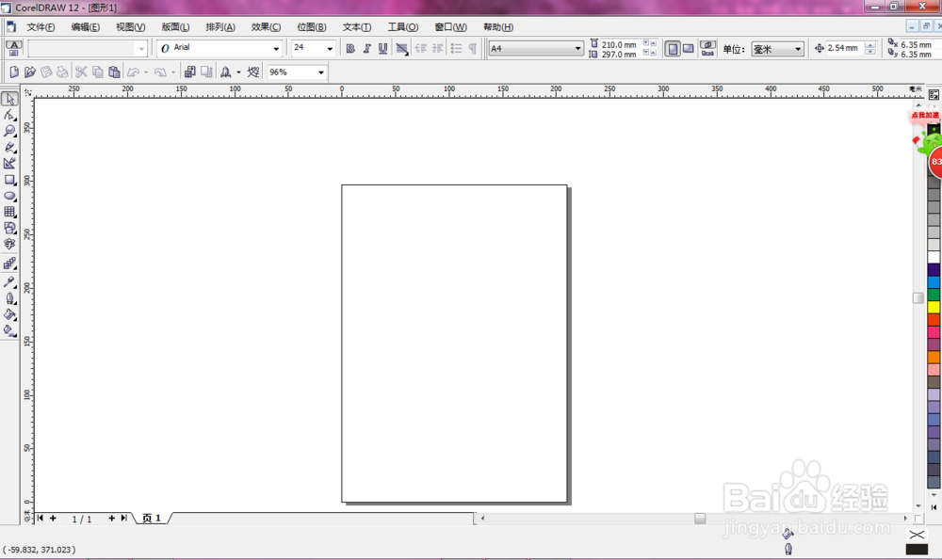The height and width of the screenshot is (560, 942).
Task: Open the font size 24 dropdown
Action: [330, 49]
